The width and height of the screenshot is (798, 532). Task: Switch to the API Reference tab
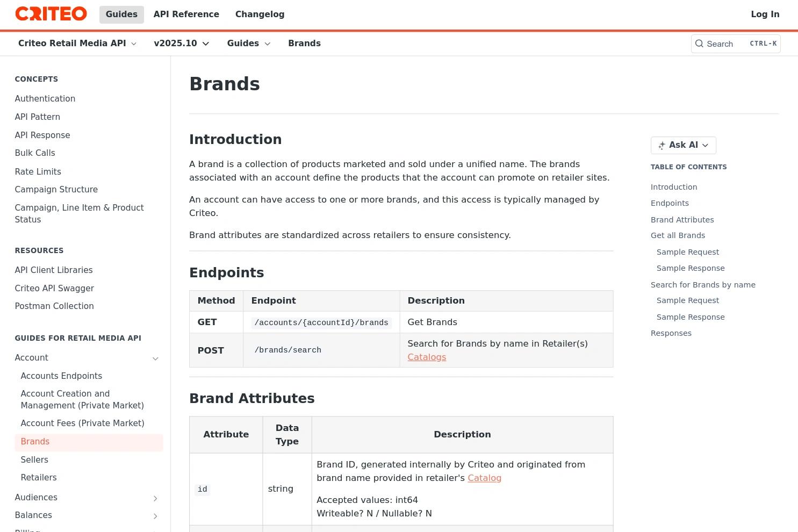[x=186, y=15]
